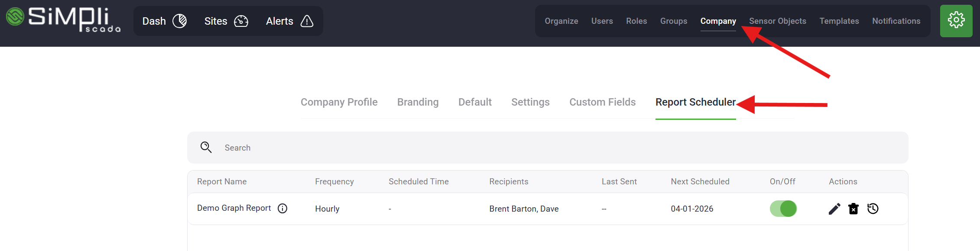Click the pencil edit icon for Demo Graph Report

click(834, 209)
